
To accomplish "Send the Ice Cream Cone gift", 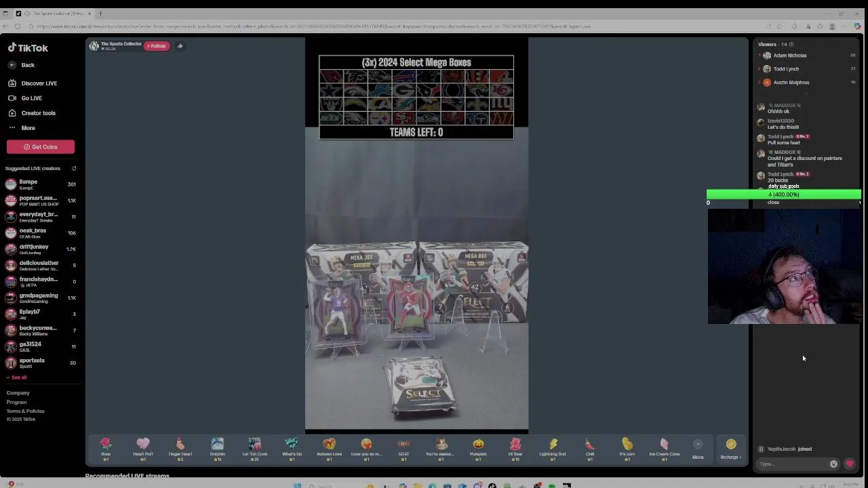I will click(665, 449).
